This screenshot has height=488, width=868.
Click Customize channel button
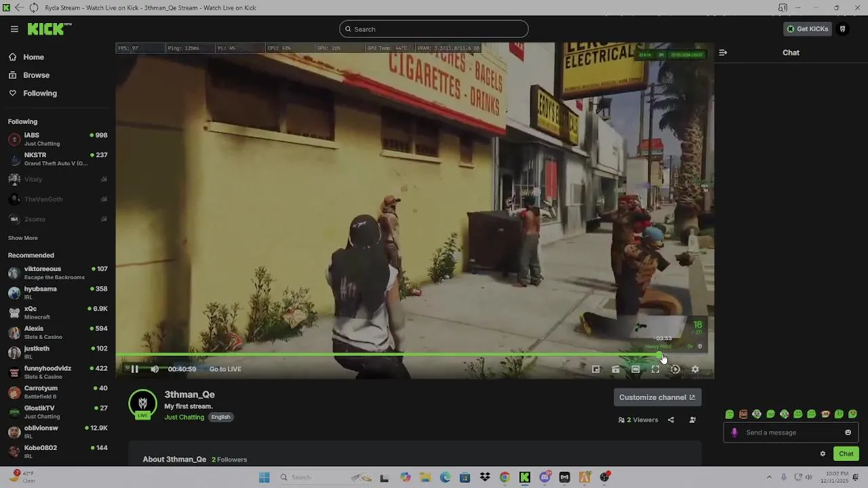657,398
